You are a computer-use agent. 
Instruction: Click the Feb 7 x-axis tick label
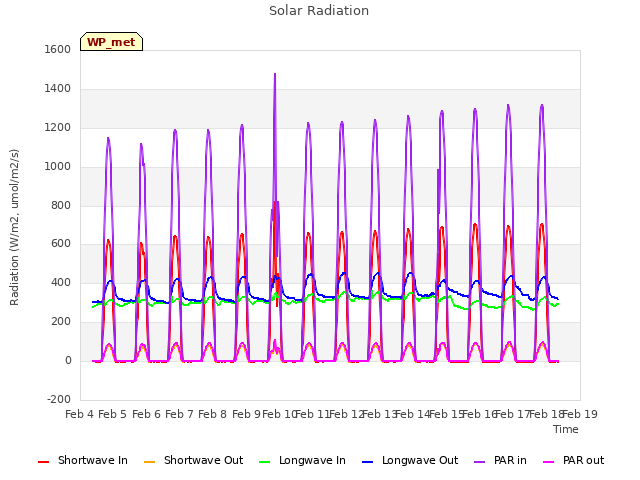tap(179, 414)
